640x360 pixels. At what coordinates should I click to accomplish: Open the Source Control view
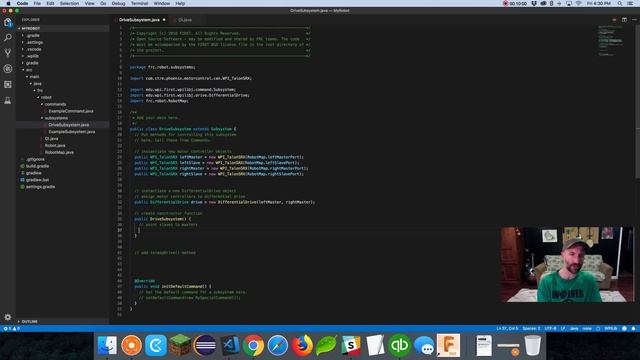(8, 53)
